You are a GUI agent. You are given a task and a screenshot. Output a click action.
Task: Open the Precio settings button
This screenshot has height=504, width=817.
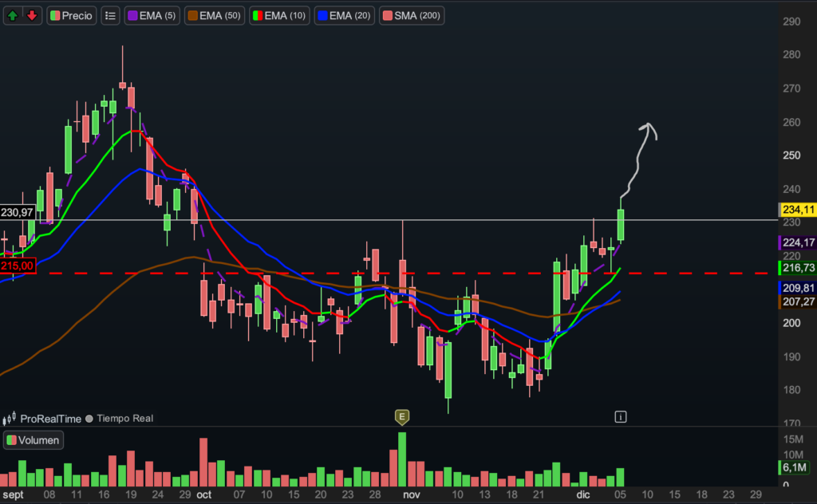[71, 15]
